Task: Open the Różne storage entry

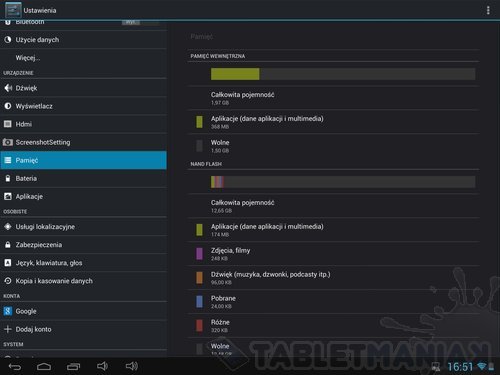Action: (333, 326)
